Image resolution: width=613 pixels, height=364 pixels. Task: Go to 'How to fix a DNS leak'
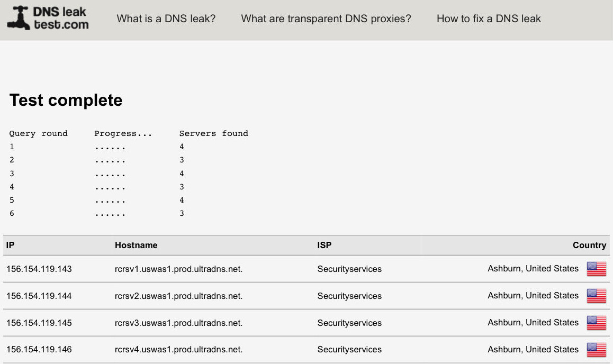[489, 19]
